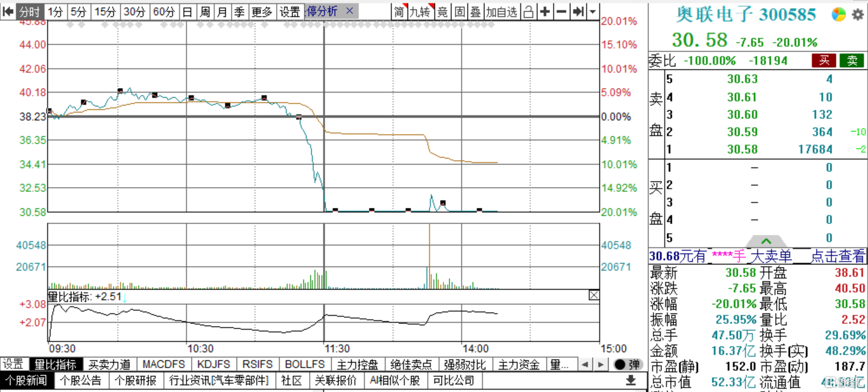Viewport: 868px width, 392px height.
Task: Toggle the 简 simplified view button
Action: point(399,12)
